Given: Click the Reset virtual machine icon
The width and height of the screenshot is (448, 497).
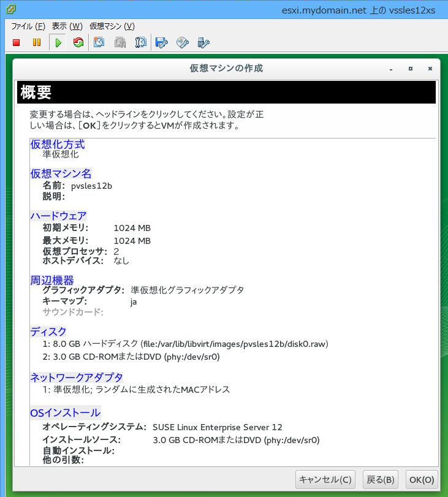Looking at the screenshot, I should (x=78, y=42).
